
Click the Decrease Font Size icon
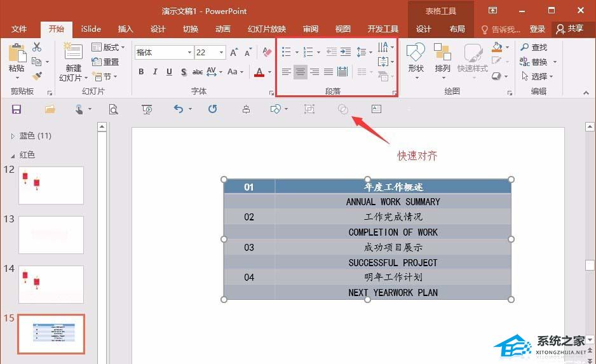(248, 53)
